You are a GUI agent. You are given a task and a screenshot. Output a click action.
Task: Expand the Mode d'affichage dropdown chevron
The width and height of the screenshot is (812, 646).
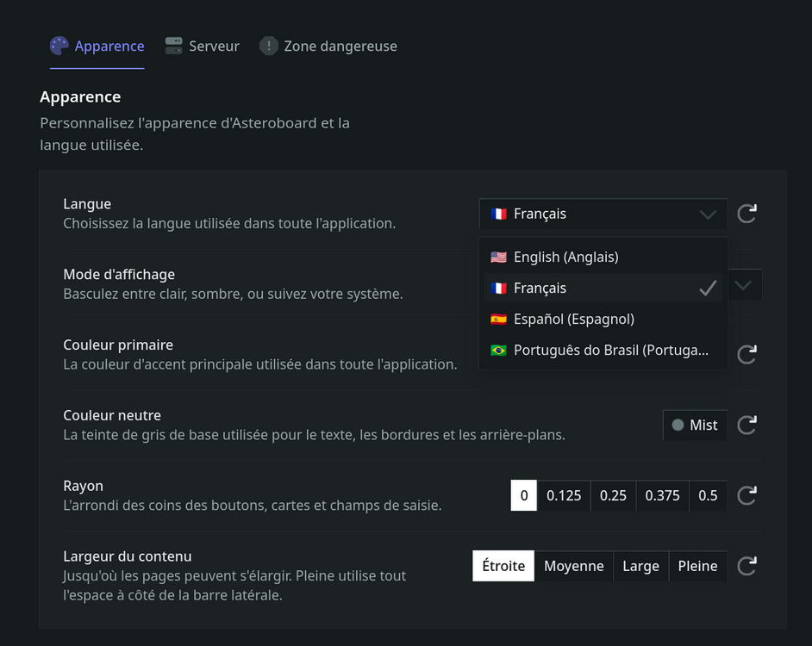[x=743, y=285]
